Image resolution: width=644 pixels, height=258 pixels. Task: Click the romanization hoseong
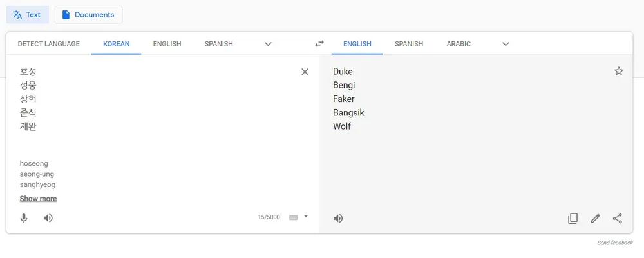(33, 164)
